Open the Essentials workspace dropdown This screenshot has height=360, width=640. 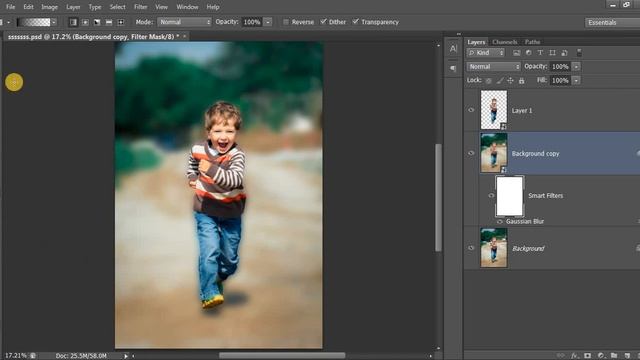pos(612,22)
